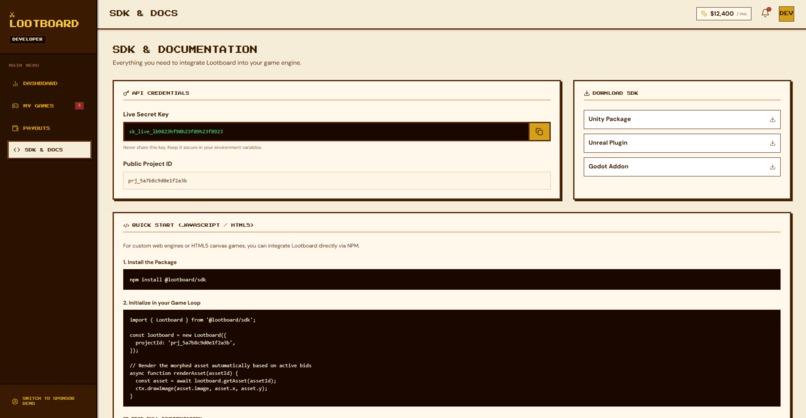This screenshot has width=806, height=418.
Task: Click the Unreal Plugin download icon
Action: pyautogui.click(x=772, y=143)
